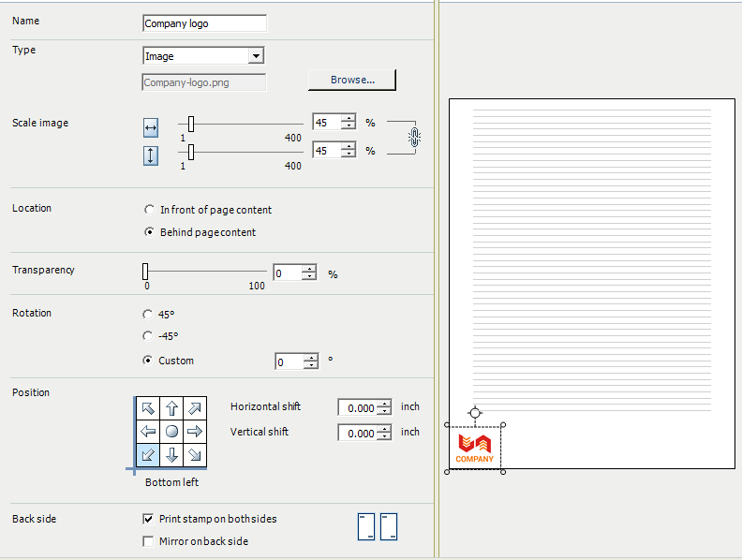The width and height of the screenshot is (742, 560).
Task: Enable Mirror on back side
Action: 148,541
